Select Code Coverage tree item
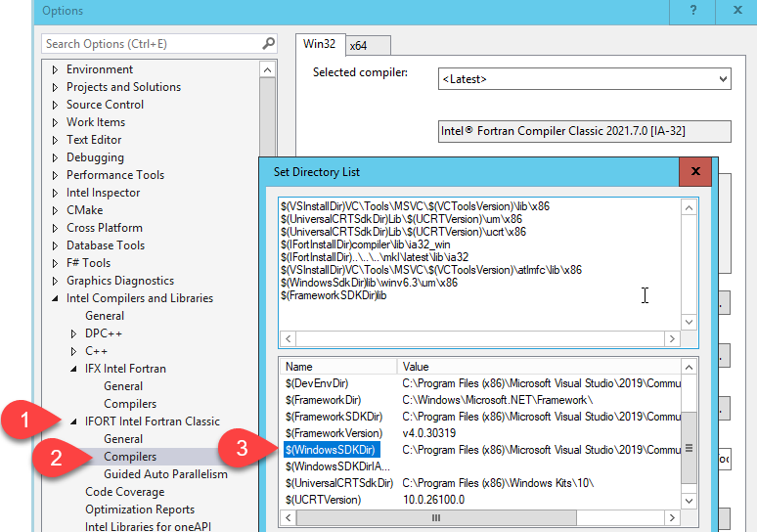Screen dimensions: 757x532 125,492
